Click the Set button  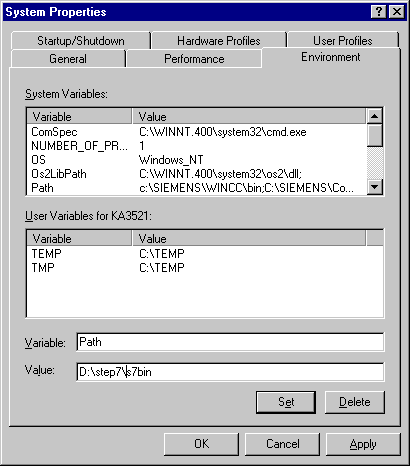pyautogui.click(x=286, y=402)
